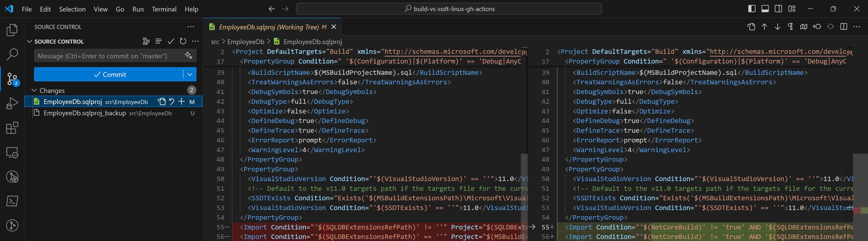Open the Edit menu
Viewport: 868px width, 241px height.
point(45,9)
